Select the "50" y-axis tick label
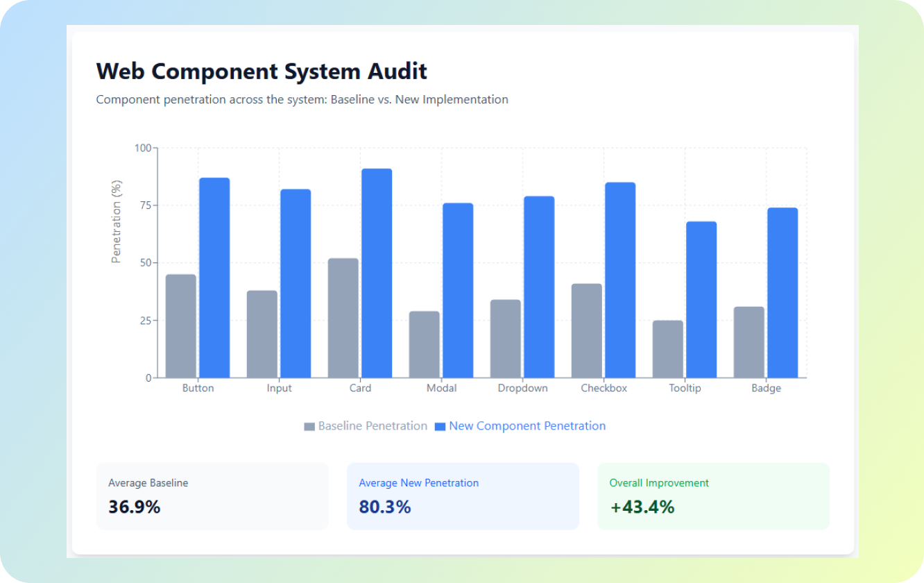Image resolution: width=924 pixels, height=583 pixels. (x=145, y=263)
